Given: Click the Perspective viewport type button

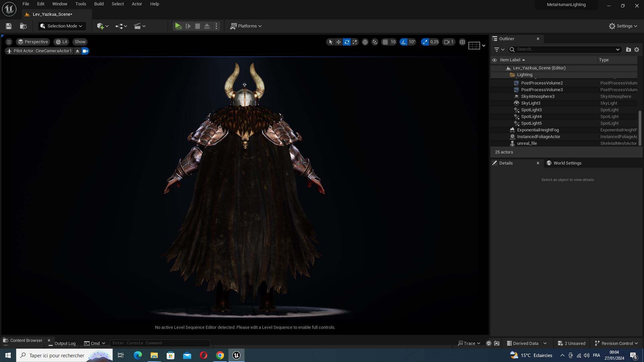Looking at the screenshot, I should (x=33, y=42).
